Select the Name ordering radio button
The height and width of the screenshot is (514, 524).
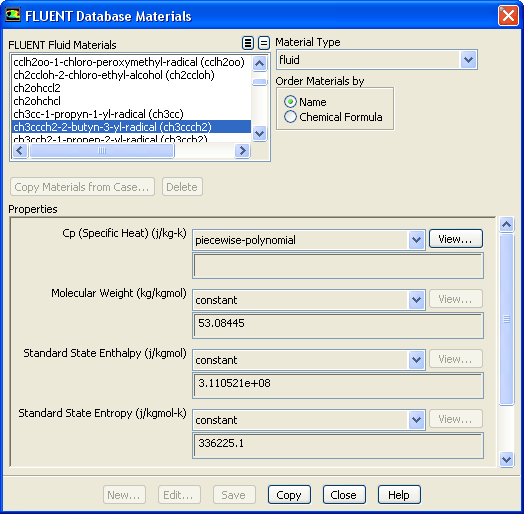click(290, 102)
